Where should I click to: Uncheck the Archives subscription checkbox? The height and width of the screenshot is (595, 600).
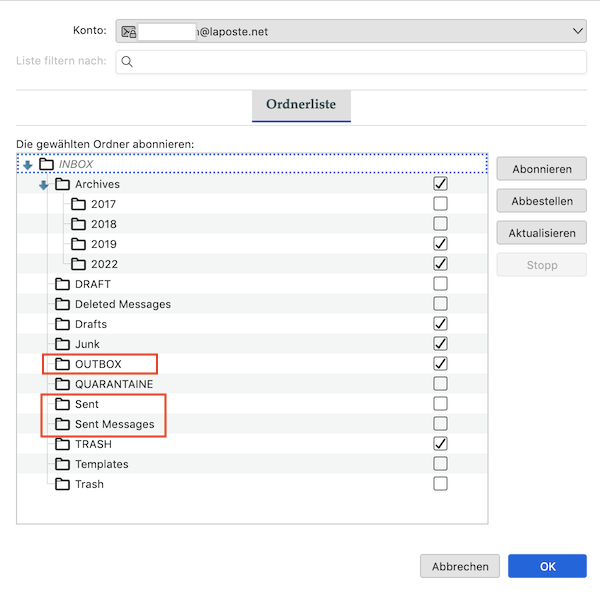pyautogui.click(x=440, y=184)
